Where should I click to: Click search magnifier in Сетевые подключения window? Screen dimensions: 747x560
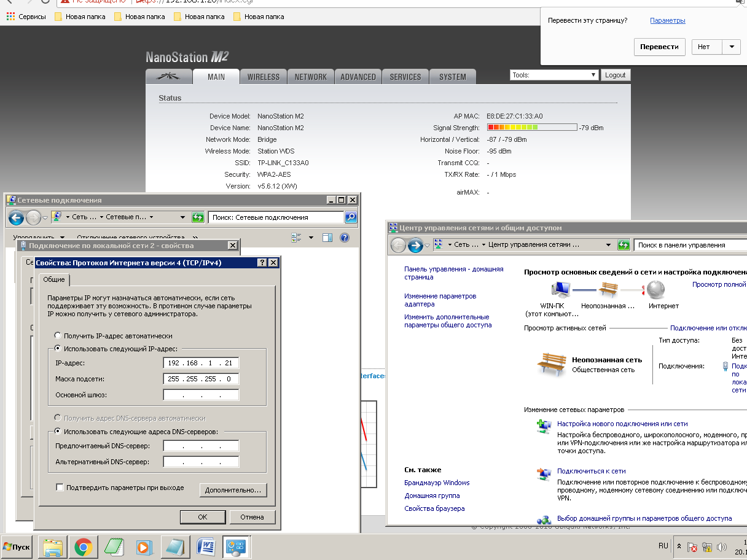click(x=350, y=217)
